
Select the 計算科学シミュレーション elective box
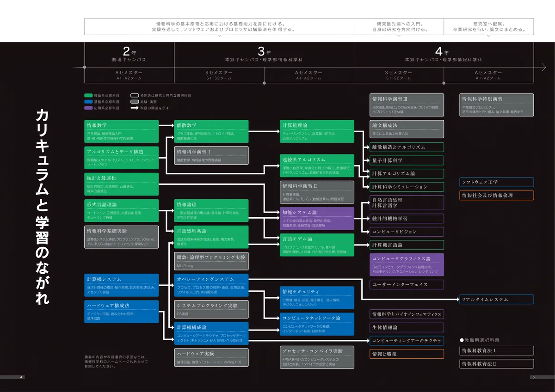coord(407,187)
